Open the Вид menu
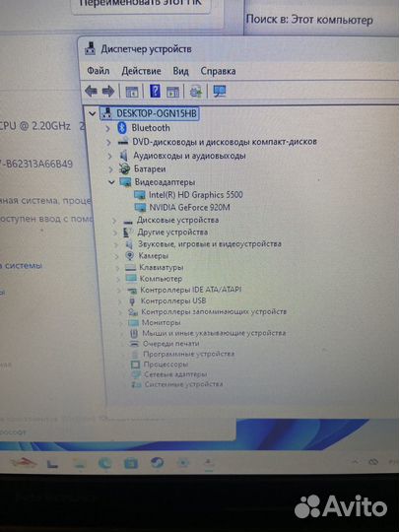The width and height of the screenshot is (399, 532). [x=180, y=71]
